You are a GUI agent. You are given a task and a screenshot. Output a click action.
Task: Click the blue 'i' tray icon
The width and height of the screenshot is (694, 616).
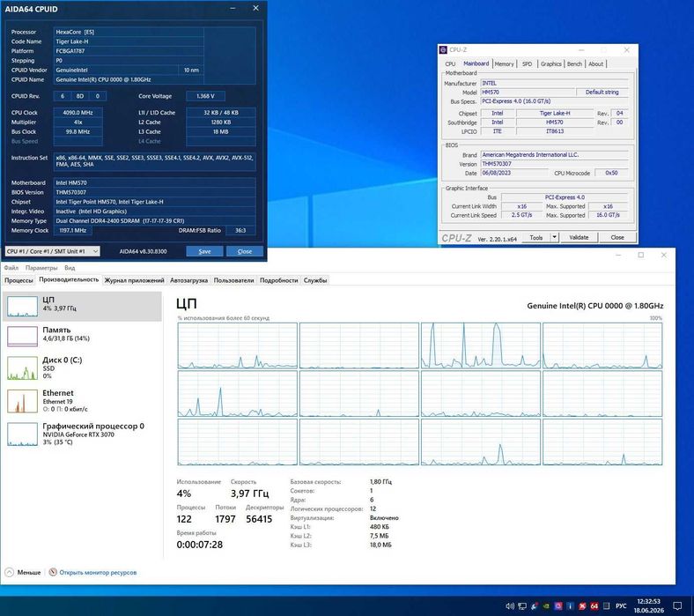pyautogui.click(x=571, y=605)
